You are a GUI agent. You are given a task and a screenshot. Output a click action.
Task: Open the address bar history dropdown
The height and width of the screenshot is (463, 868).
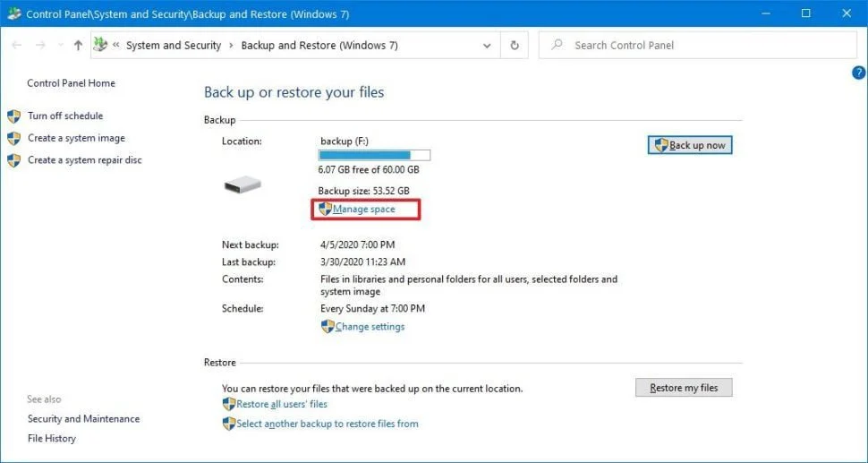point(486,45)
